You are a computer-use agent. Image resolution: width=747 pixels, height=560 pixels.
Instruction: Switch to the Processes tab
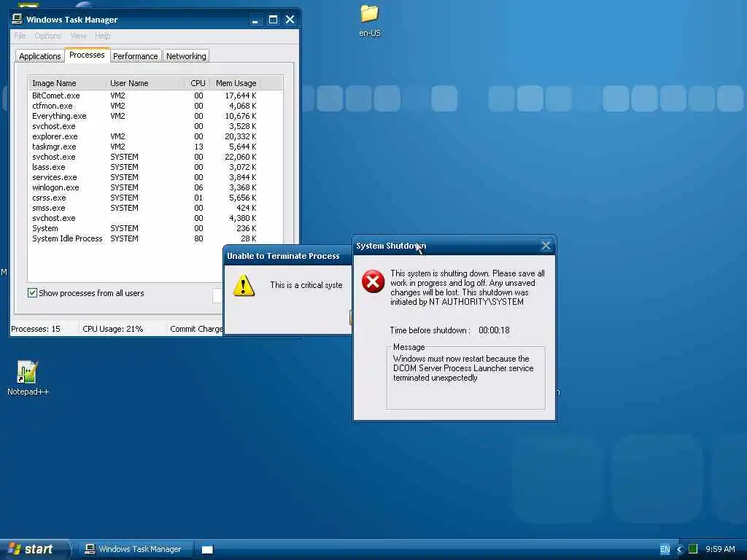[87, 55]
